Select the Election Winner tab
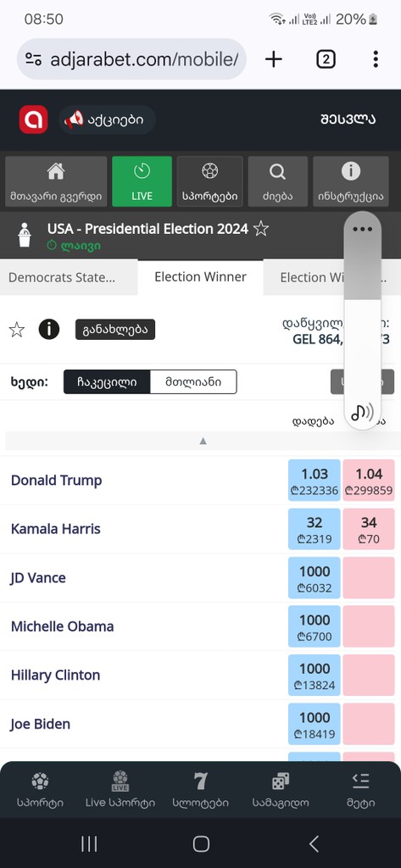Screen dimensions: 401x868 point(200,277)
